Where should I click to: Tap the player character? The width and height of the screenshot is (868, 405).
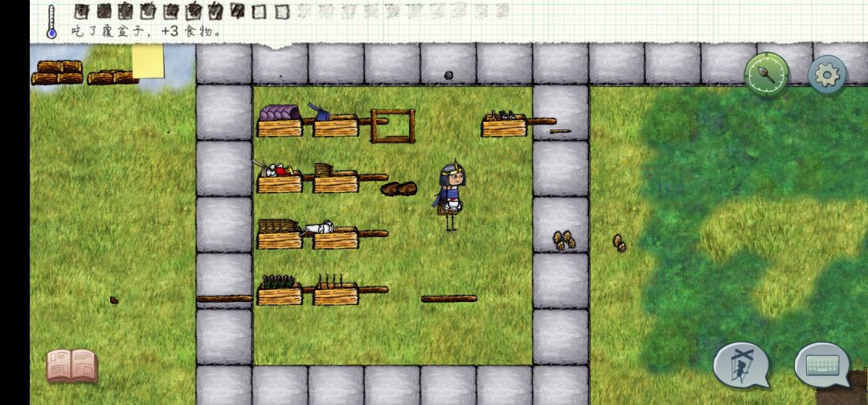click(x=450, y=194)
